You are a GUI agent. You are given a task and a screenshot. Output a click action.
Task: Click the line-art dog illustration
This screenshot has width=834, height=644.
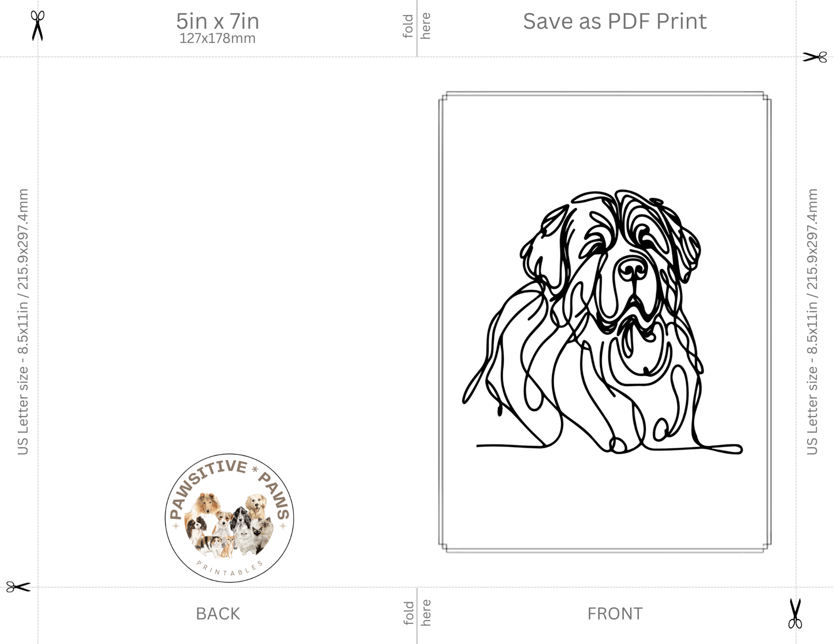[x=602, y=321]
